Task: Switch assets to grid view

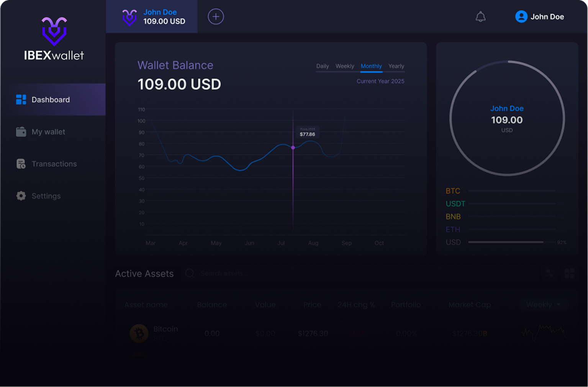Action: 570,273
